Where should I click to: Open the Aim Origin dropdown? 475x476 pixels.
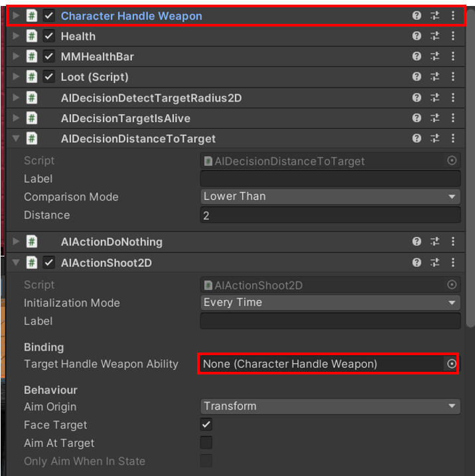330,406
